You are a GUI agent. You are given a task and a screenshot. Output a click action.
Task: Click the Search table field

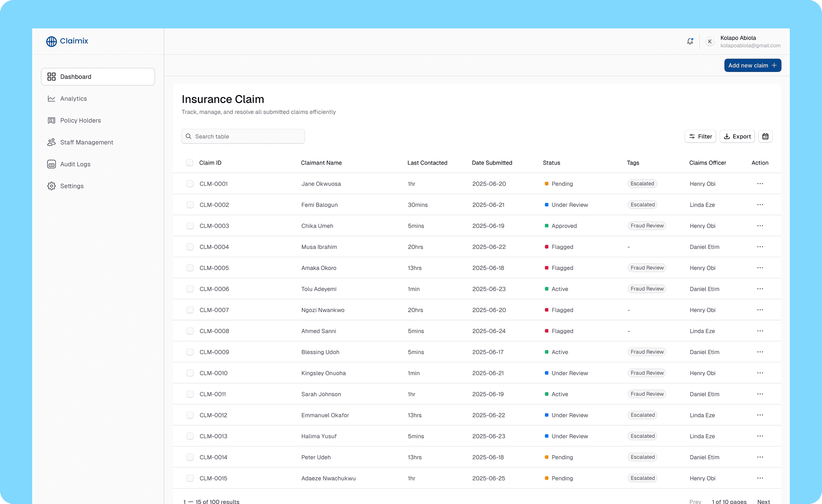point(243,136)
